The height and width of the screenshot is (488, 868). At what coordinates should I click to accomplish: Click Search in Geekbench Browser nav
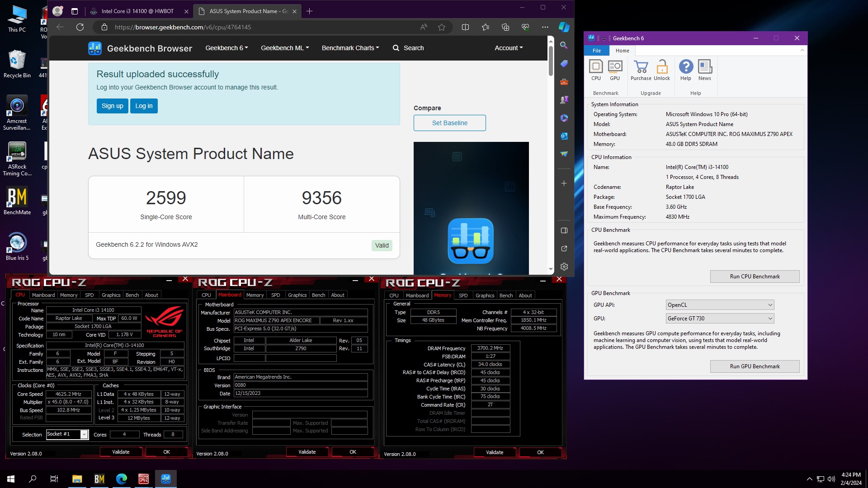point(408,48)
